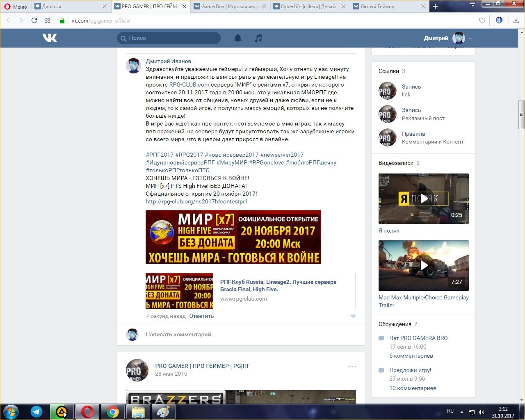Expand the Дмитрий profile dropdown arrow
The height and width of the screenshot is (420, 525).
470,39
